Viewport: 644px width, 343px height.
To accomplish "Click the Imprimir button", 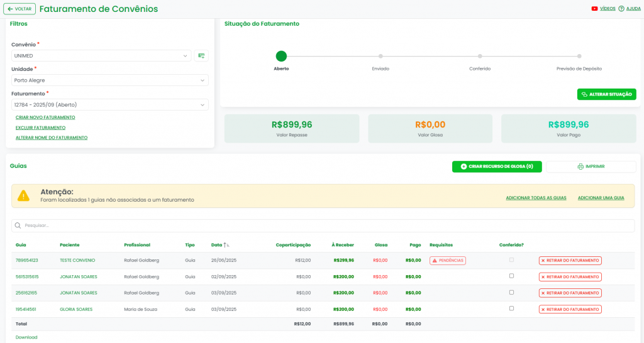I will (x=591, y=166).
